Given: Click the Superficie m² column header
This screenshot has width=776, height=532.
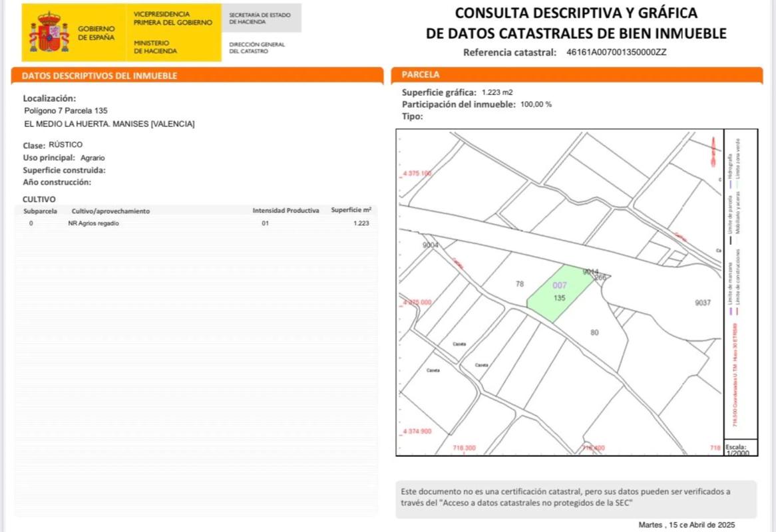Looking at the screenshot, I should 351,210.
